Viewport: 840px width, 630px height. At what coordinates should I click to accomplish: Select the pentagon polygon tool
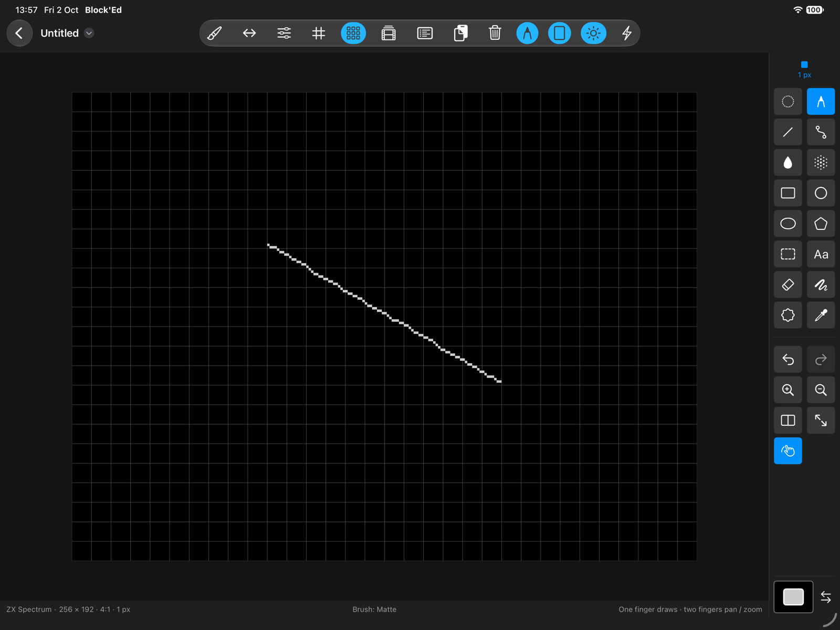tap(821, 224)
